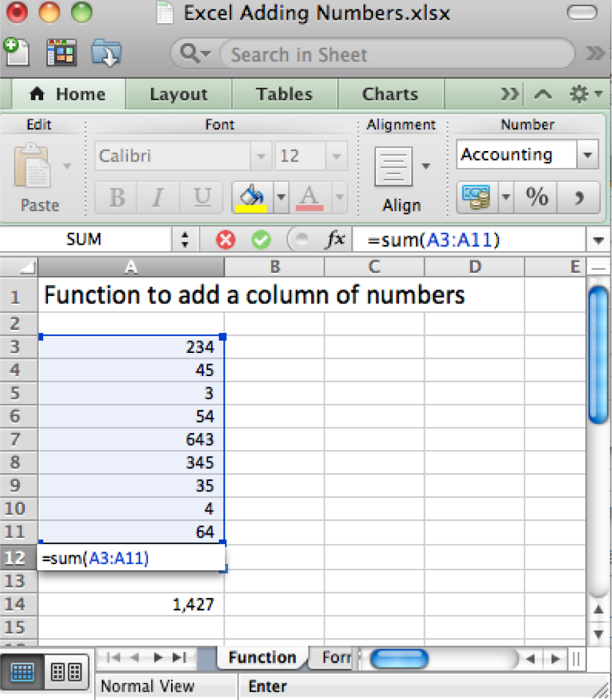This screenshot has height=700, width=612.
Task: Switch to the Charts ribbon tab
Action: click(389, 95)
